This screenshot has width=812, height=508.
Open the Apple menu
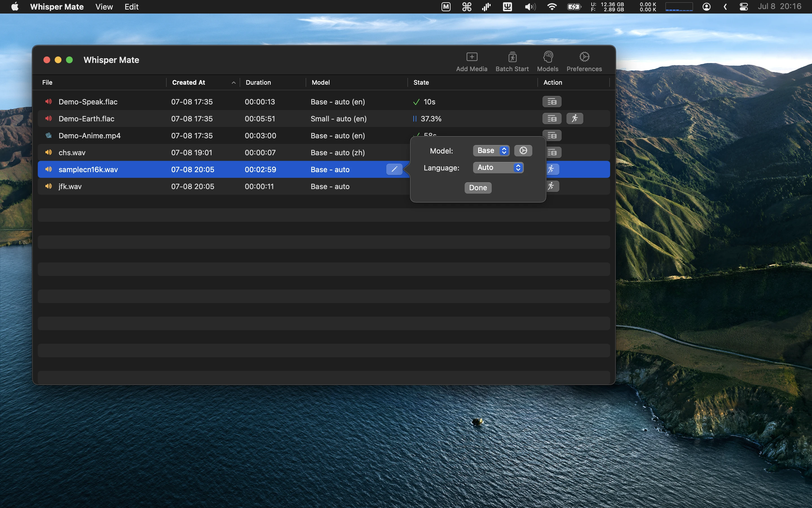pyautogui.click(x=15, y=7)
